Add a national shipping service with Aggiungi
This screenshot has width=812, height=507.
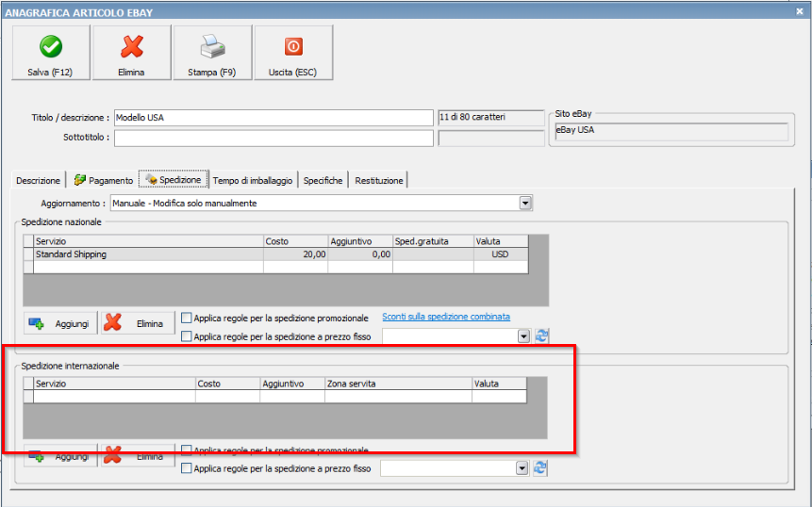coord(60,323)
